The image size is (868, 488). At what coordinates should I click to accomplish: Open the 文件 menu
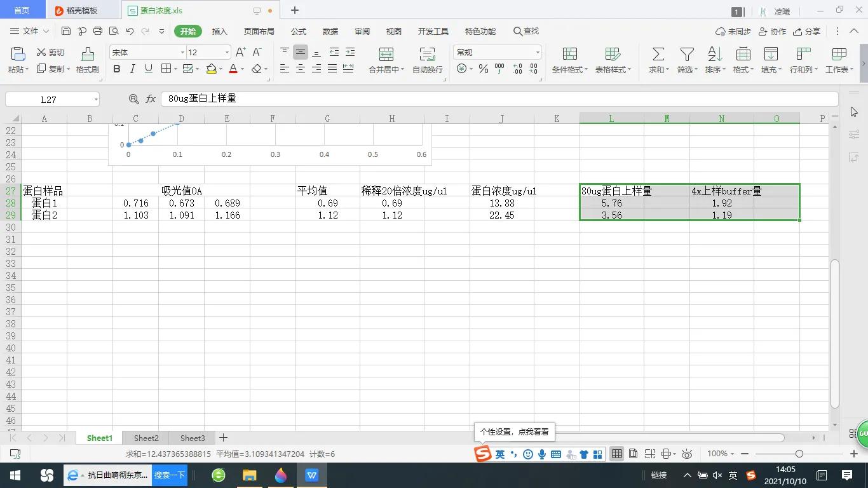30,31
